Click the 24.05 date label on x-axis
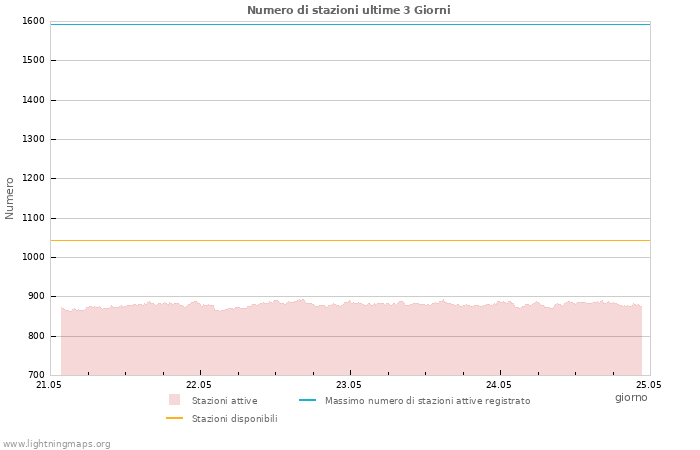Viewport: 700px width, 450px height. tap(499, 384)
